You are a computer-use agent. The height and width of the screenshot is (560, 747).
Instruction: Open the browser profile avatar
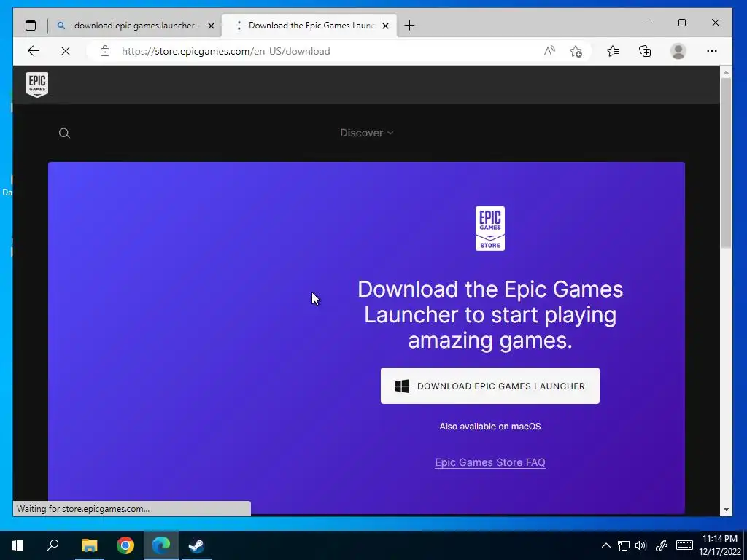[x=678, y=51]
